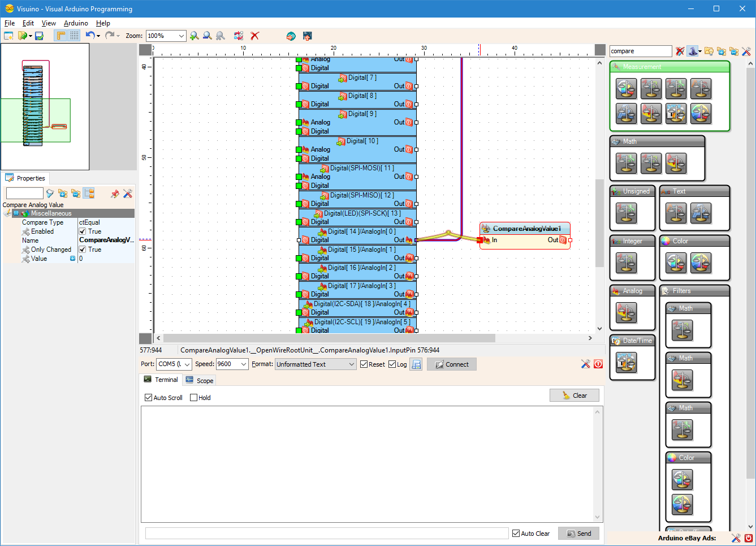Switch to the Scope tab
Viewport: 756px width, 546px height.
click(x=200, y=380)
